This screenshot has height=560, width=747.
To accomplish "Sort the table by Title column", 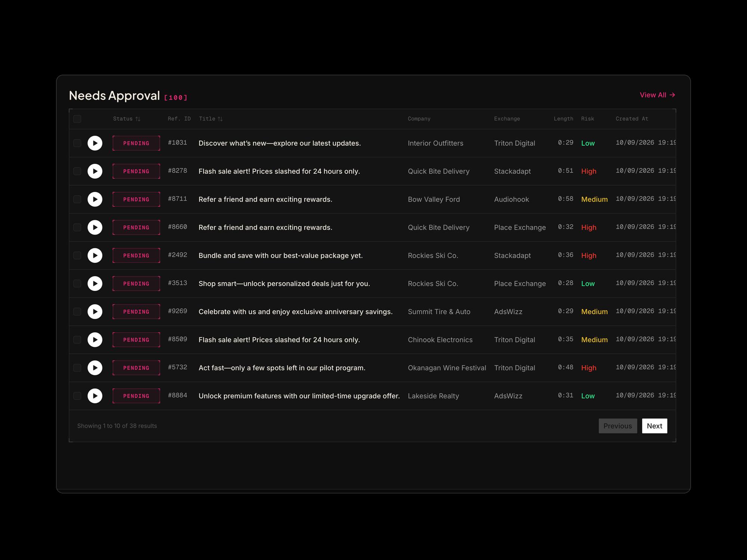I will (211, 119).
